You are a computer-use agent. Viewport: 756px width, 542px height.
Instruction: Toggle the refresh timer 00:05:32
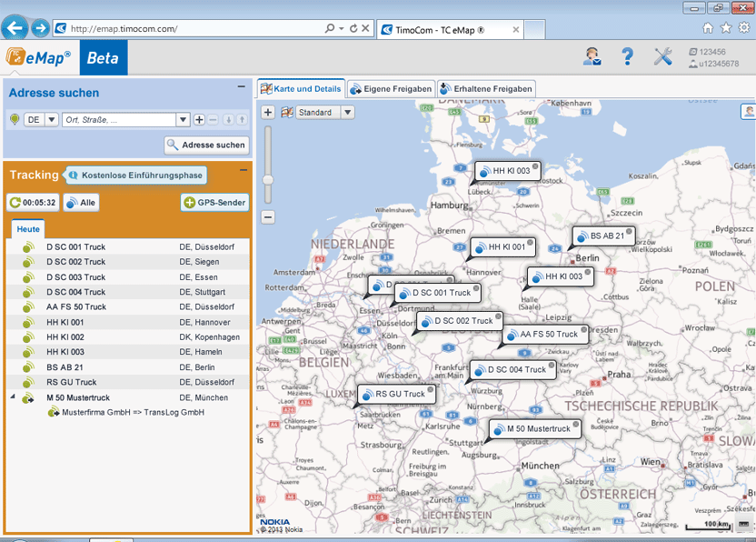point(33,203)
